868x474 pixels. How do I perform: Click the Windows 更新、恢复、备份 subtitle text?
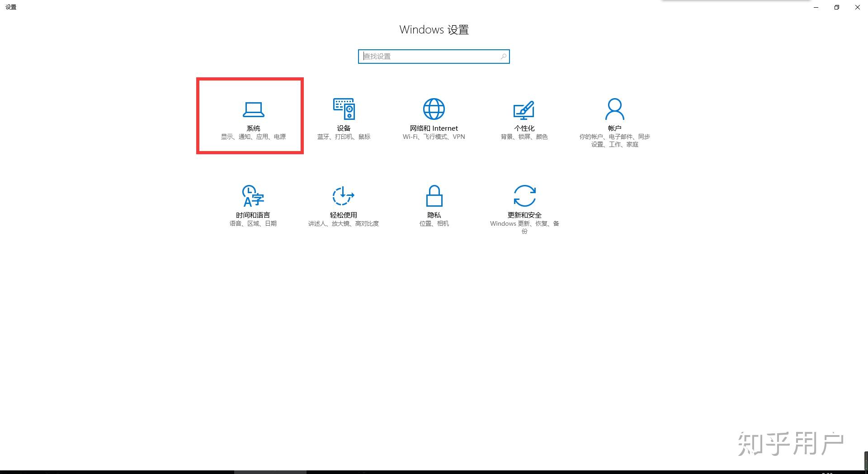point(524,223)
